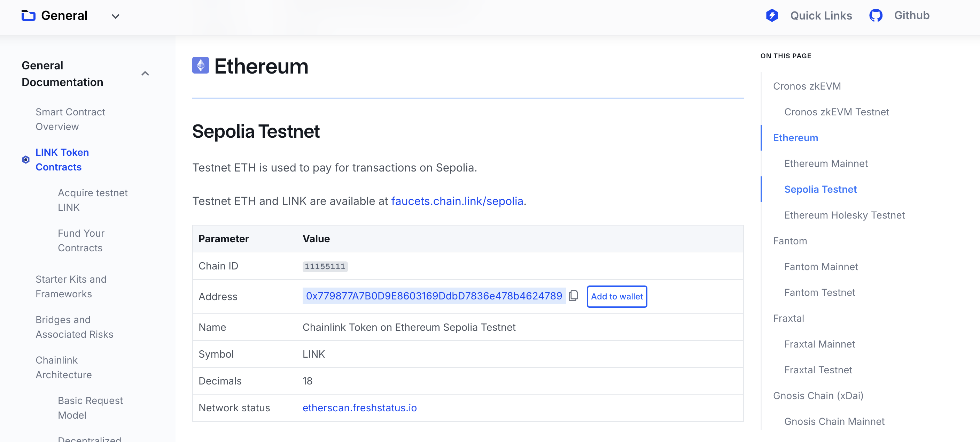The height and width of the screenshot is (442, 980).
Task: Open Acquire testnet LINK section
Action: coord(92,200)
